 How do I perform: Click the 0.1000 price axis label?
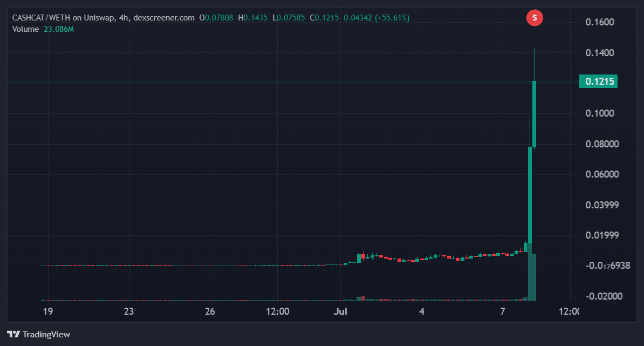[600, 113]
